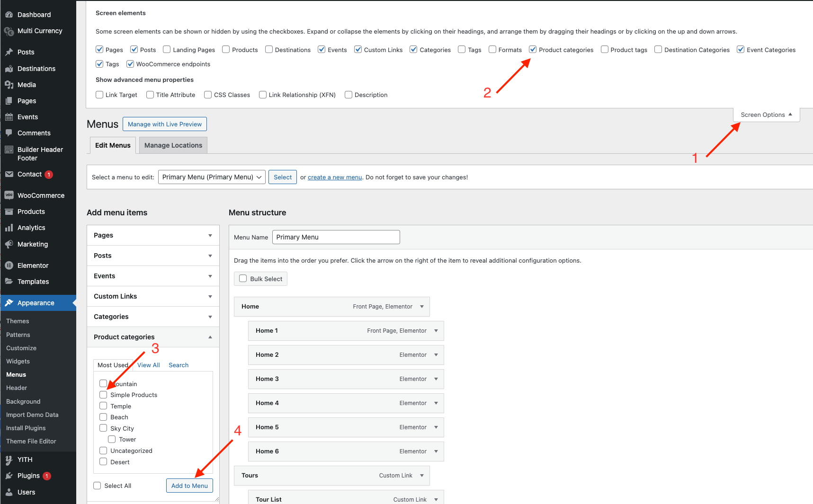
Task: Expand the Tours menu item settings
Action: coord(422,476)
